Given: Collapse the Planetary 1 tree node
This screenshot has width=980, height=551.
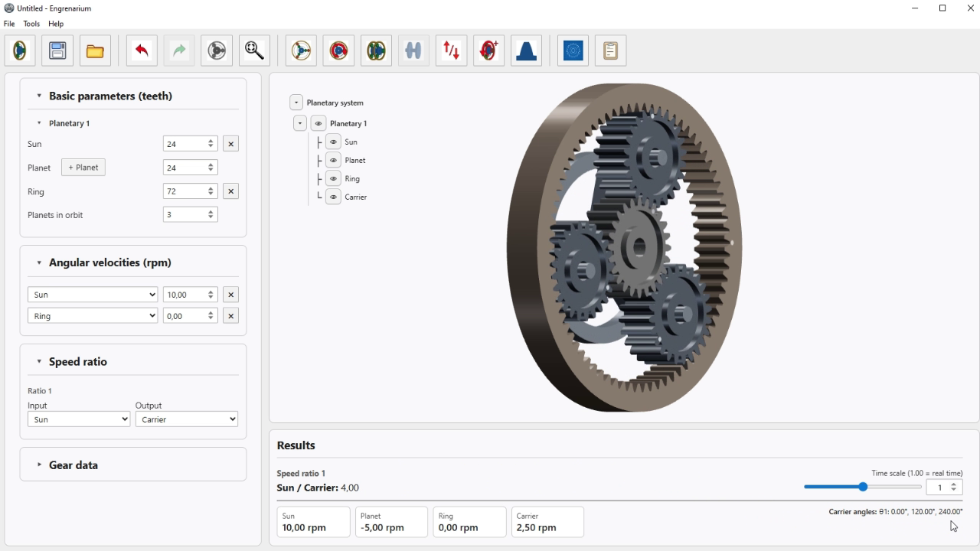Looking at the screenshot, I should click(300, 123).
